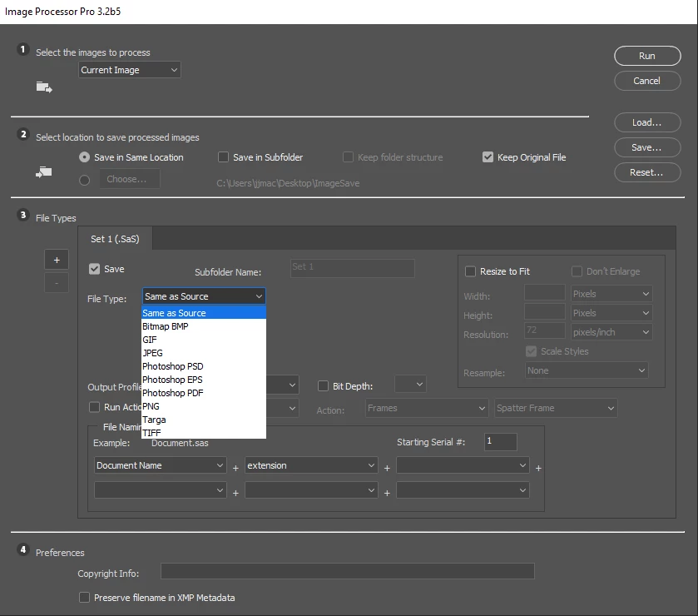
Task: Open the second empty dropdown in second naming row
Action: 311,490
